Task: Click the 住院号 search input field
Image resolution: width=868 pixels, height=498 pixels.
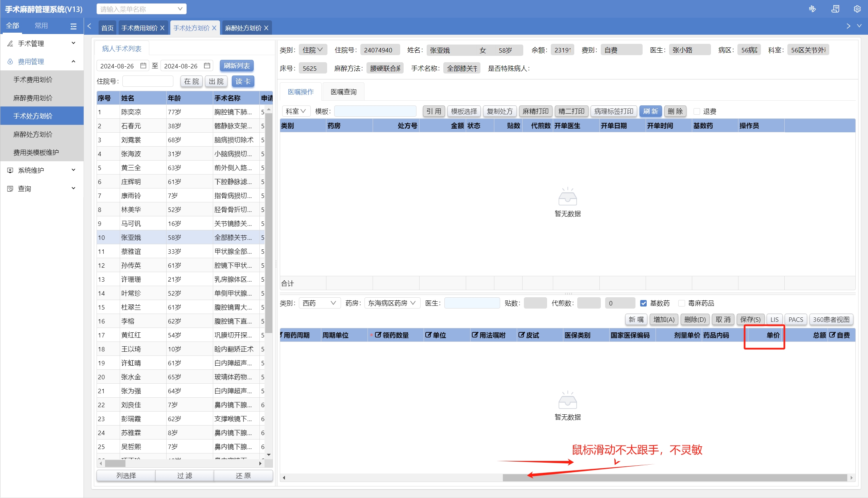Action: (x=148, y=81)
